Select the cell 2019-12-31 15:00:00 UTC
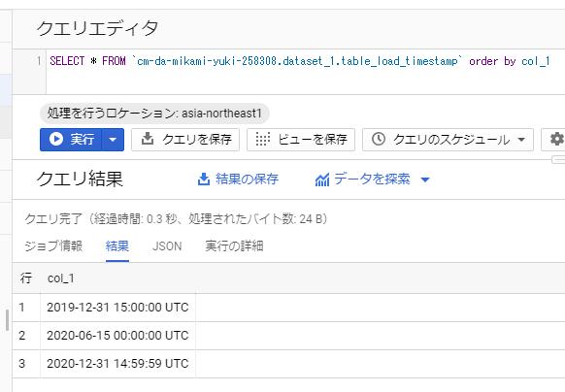This screenshot has width=565, height=392. [x=117, y=308]
